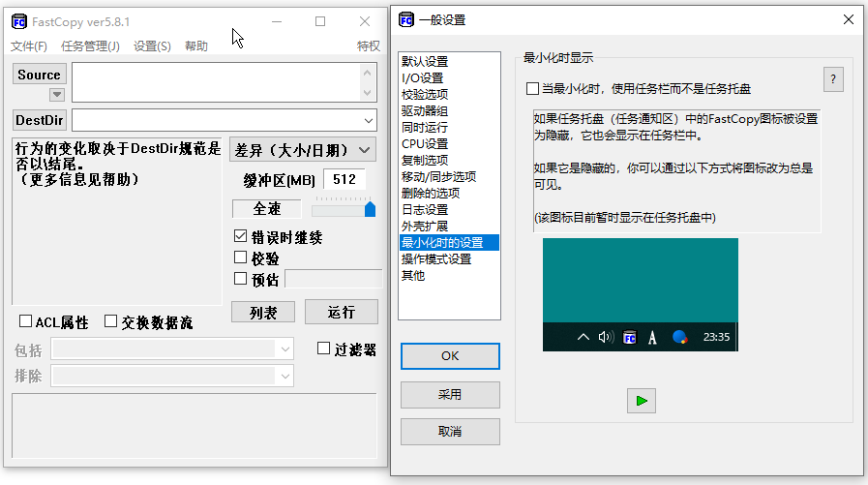Enable the 预估 estimate checkbox
This screenshot has height=485, width=868.
240,279
